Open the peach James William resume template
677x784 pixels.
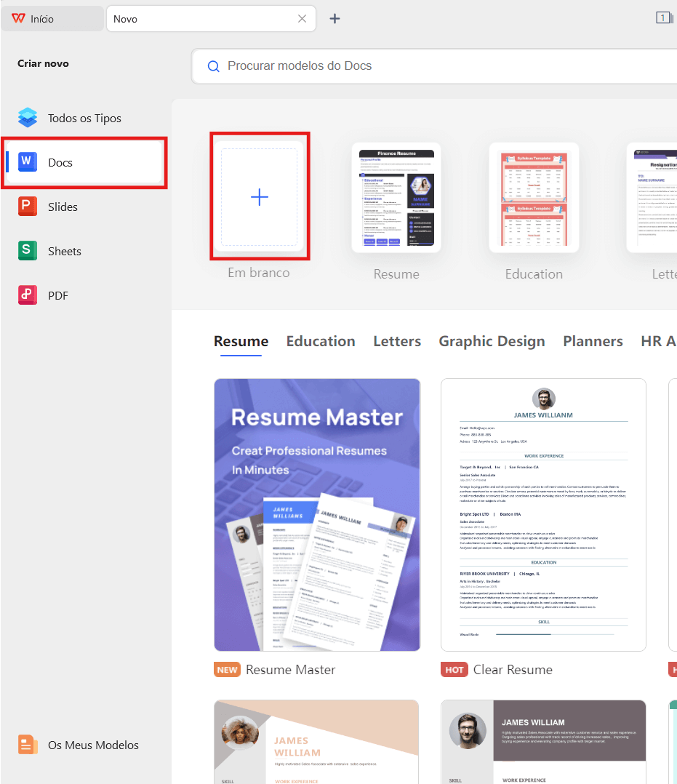pos(316,742)
